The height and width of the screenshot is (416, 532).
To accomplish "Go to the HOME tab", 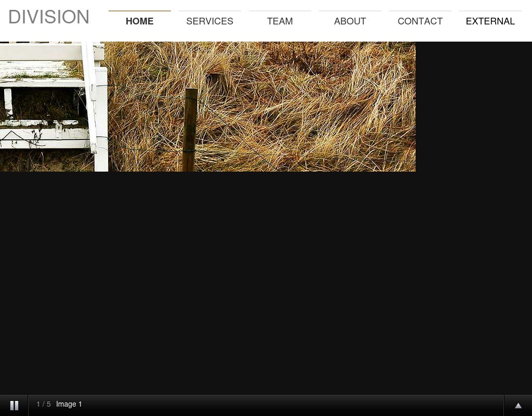I will (139, 21).
